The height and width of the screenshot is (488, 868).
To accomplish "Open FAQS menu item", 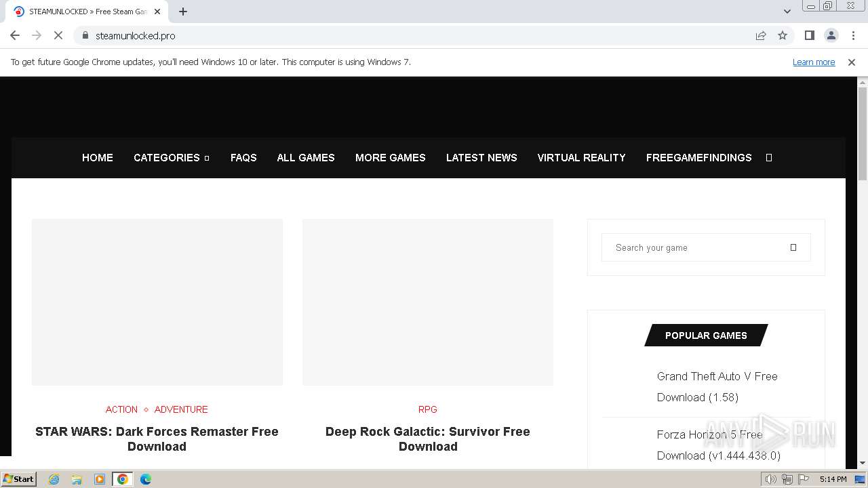I will (243, 157).
